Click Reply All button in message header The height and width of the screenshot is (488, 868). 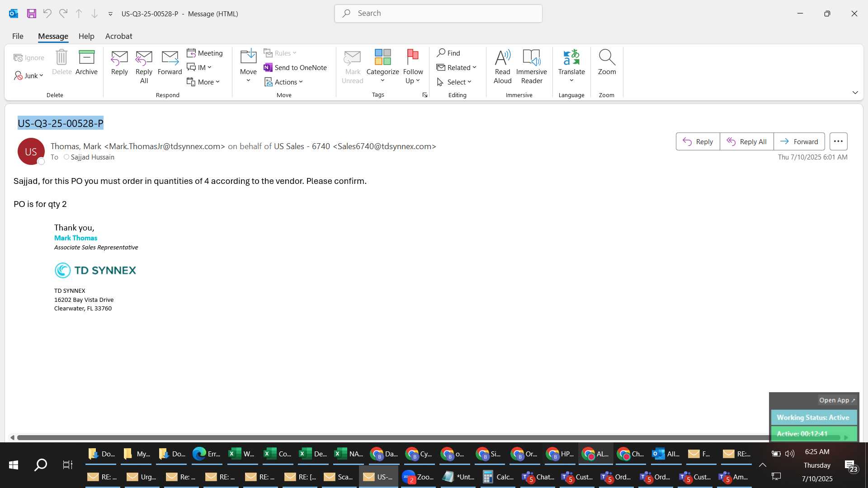746,141
